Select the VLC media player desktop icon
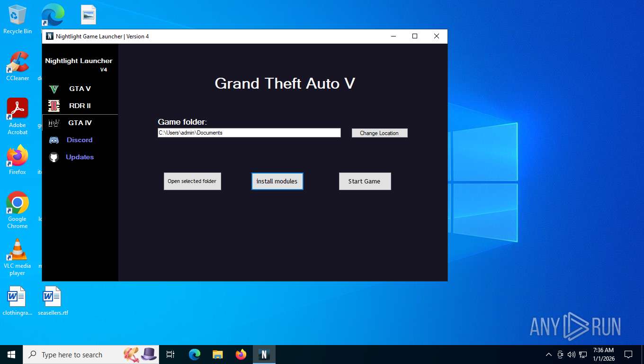 click(x=18, y=257)
